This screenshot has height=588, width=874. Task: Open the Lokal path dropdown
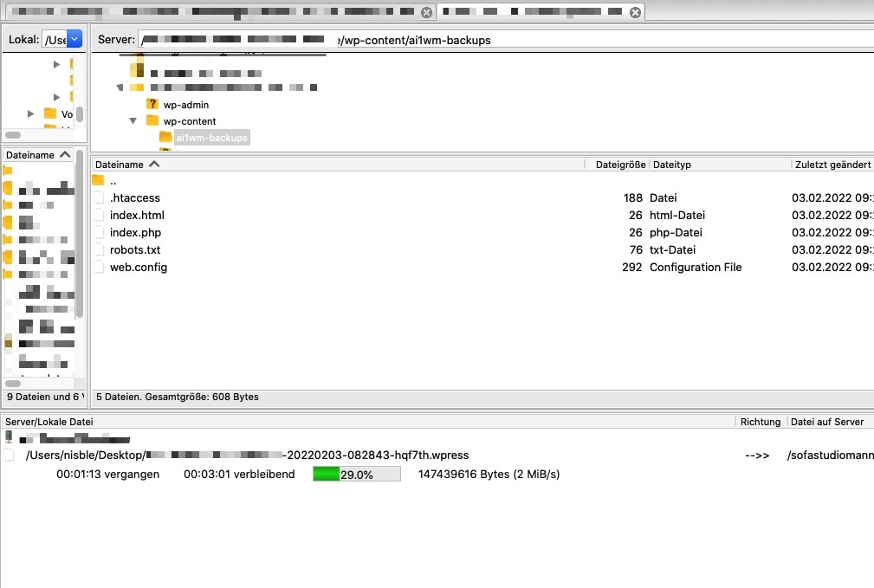click(x=74, y=39)
